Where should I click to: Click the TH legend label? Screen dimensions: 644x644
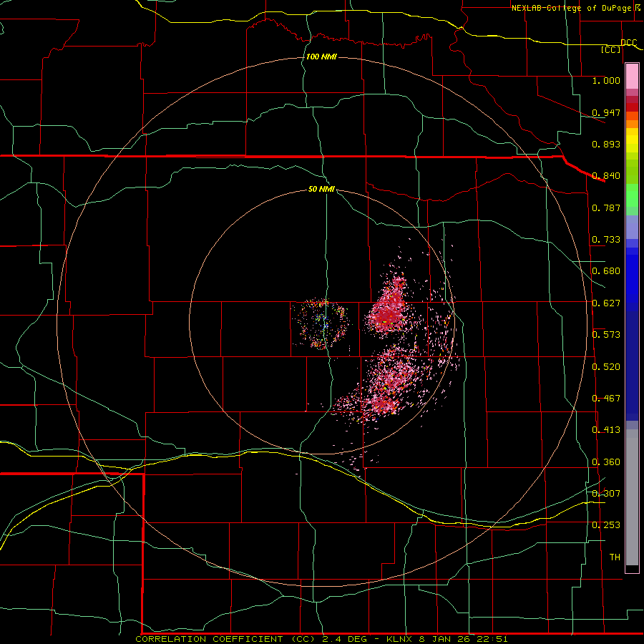[x=615, y=557]
